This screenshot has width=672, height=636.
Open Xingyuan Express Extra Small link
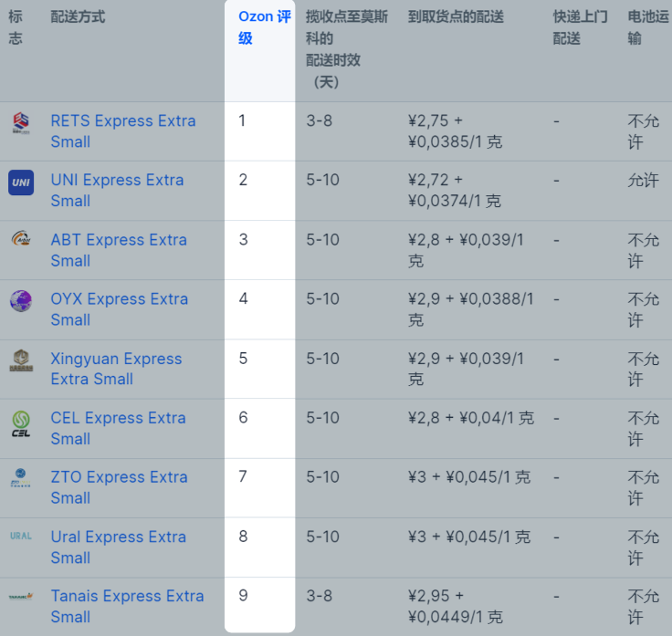116,369
